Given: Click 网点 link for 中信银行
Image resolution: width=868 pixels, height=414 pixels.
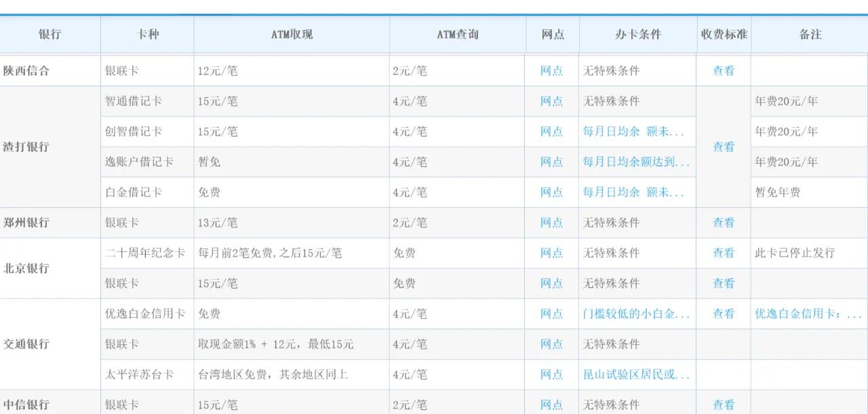Looking at the screenshot, I should pos(551,405).
